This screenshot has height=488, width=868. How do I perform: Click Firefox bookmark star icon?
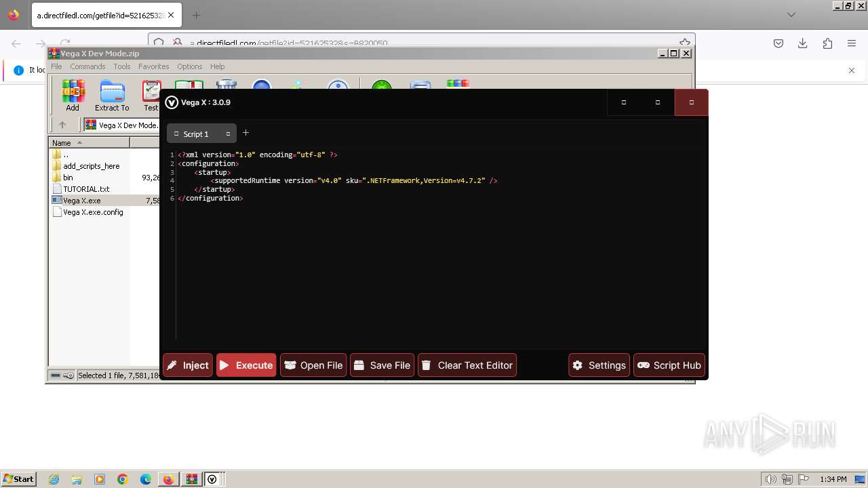click(x=684, y=42)
